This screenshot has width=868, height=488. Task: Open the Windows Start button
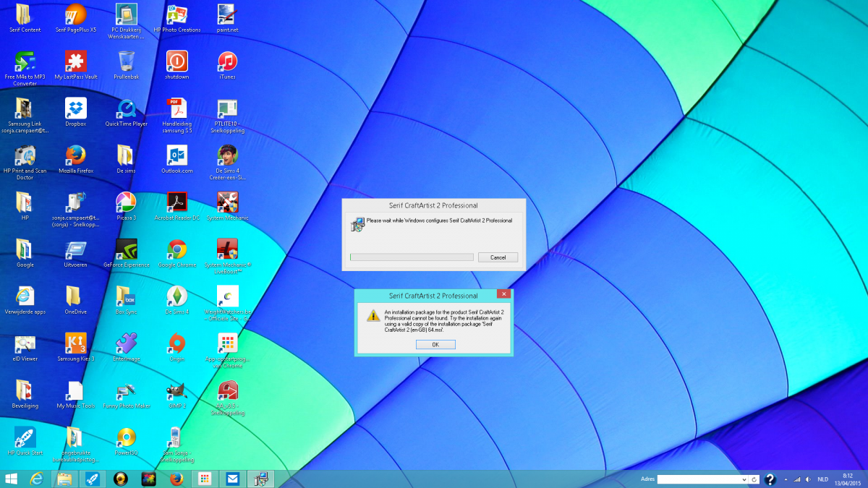point(12,479)
